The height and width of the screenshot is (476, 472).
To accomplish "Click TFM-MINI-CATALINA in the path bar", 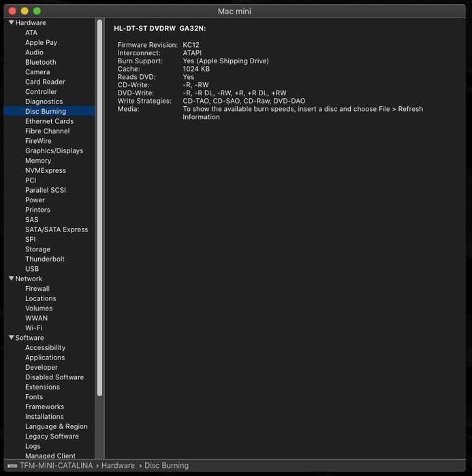I will [x=56, y=466].
